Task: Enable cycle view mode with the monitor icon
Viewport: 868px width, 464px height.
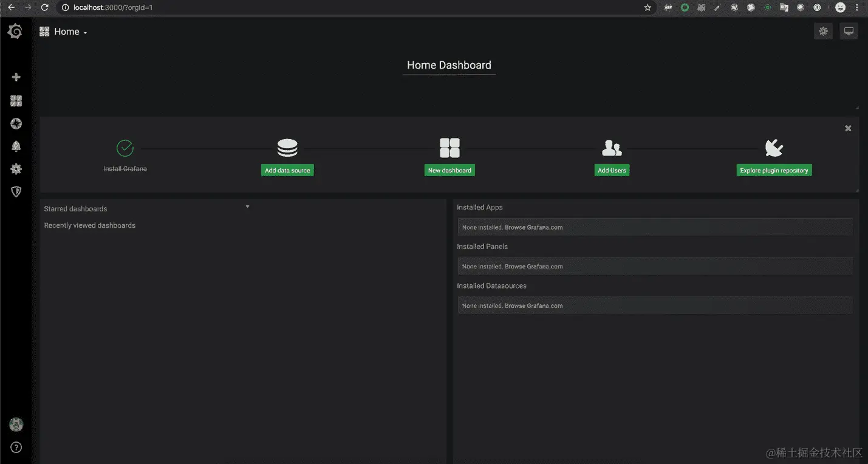Action: click(x=849, y=31)
